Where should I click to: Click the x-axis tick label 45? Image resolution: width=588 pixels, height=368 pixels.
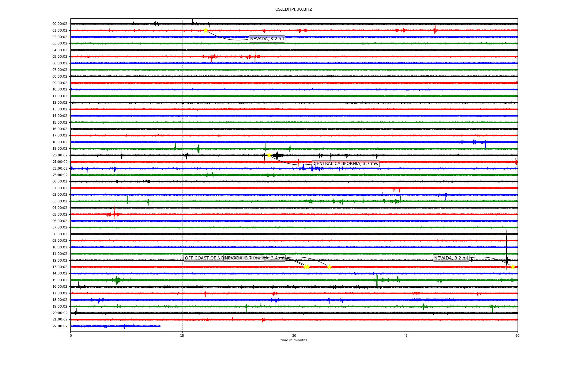406,335
